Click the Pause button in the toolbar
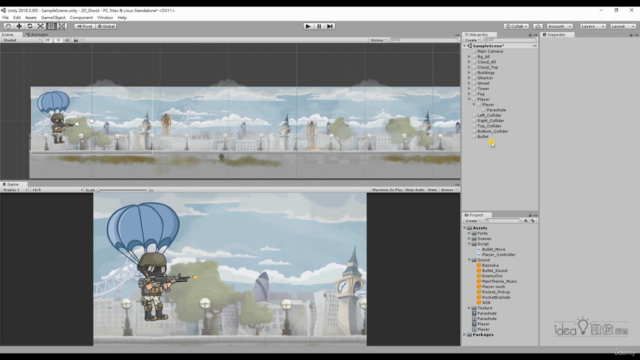The image size is (640, 360). click(x=319, y=26)
